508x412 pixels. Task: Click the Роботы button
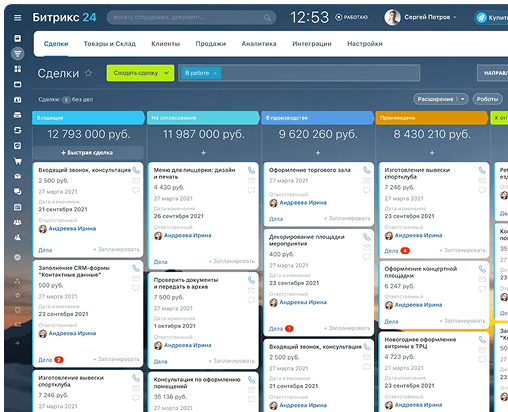tap(487, 99)
